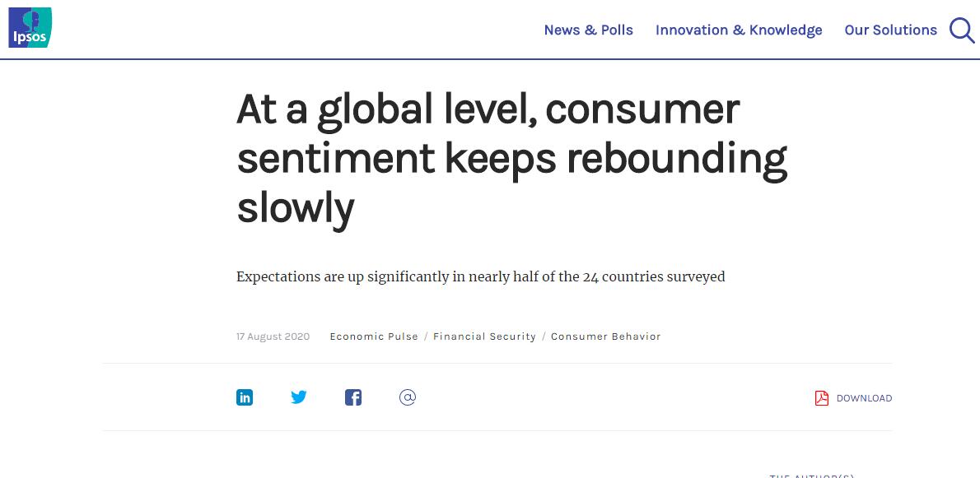Share article on Facebook
980x478 pixels.
pyautogui.click(x=353, y=397)
